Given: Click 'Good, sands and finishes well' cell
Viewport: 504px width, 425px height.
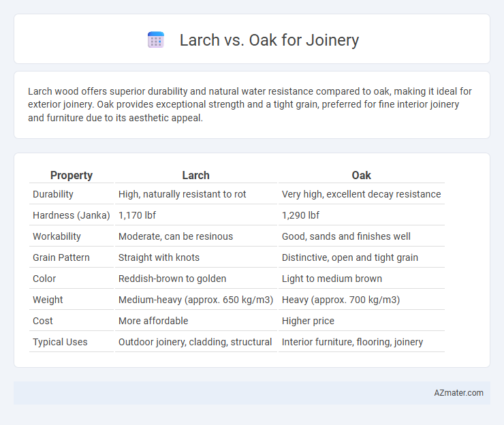Looking at the screenshot, I should tap(361, 236).
